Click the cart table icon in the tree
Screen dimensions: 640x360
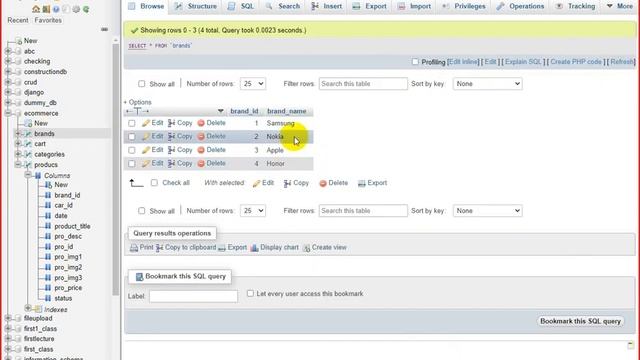tap(28, 144)
